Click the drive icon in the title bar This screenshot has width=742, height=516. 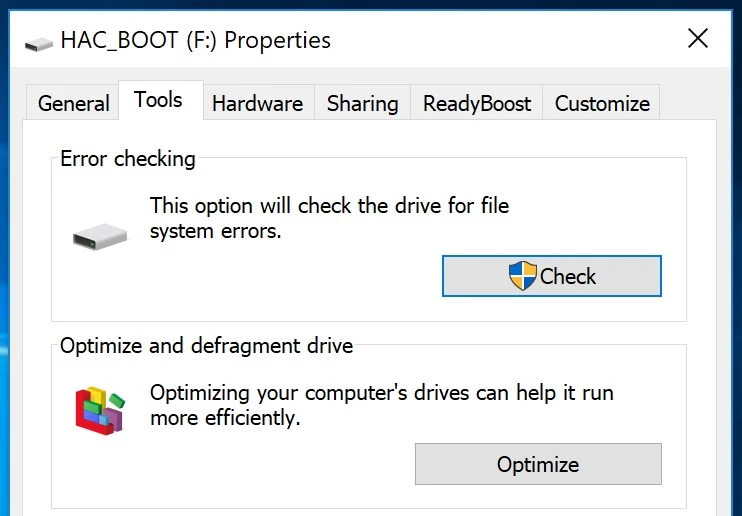tap(40, 43)
